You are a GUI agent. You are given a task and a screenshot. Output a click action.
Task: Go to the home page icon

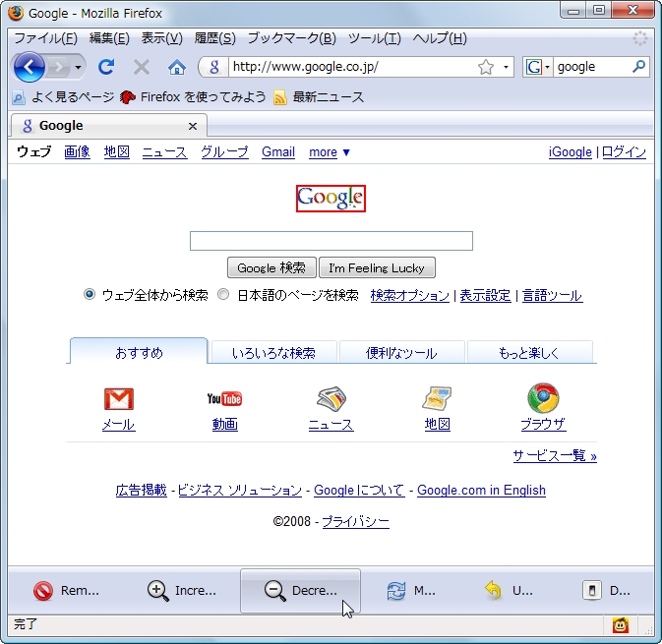176,67
